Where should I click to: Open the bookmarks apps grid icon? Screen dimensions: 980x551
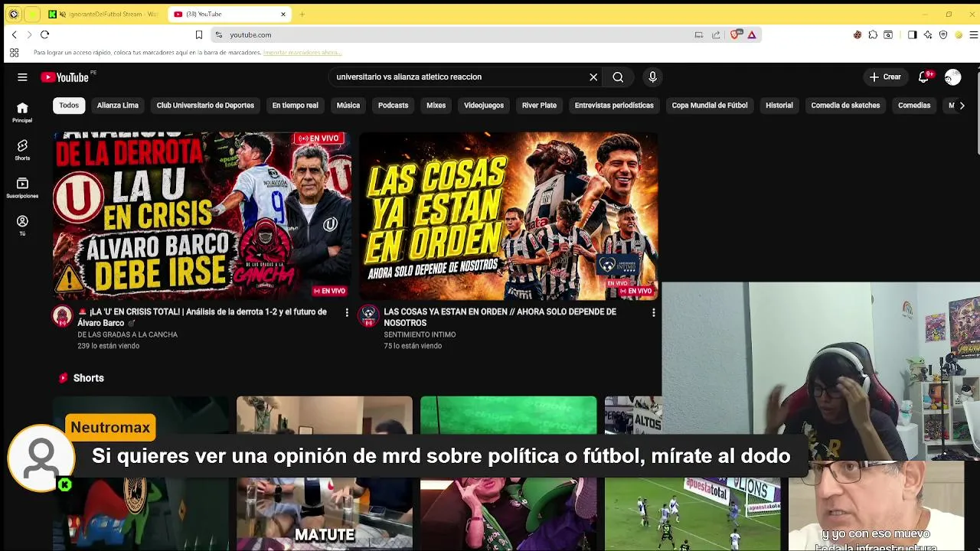(14, 53)
